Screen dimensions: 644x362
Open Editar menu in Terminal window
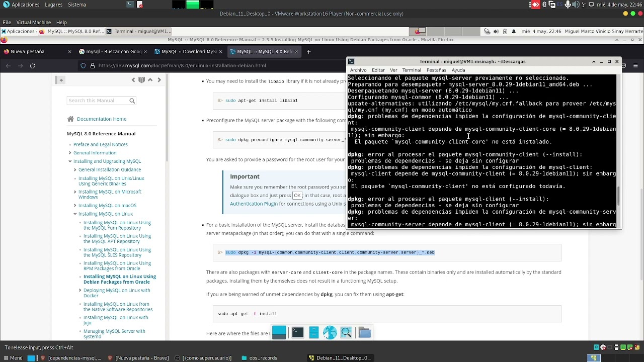coord(378,70)
